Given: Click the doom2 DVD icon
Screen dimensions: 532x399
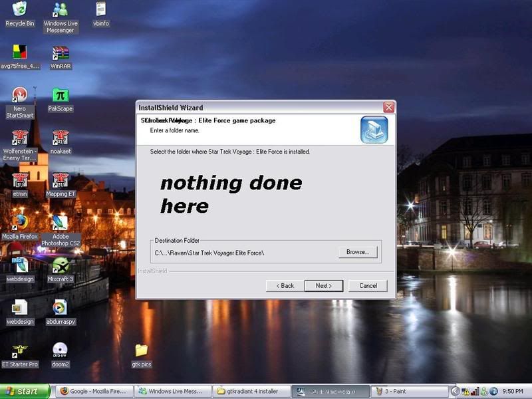Looking at the screenshot, I should click(60, 350).
